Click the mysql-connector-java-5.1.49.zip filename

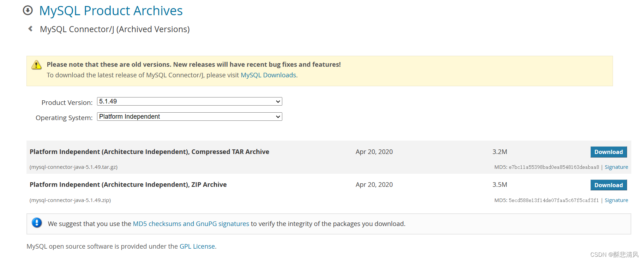(70, 200)
